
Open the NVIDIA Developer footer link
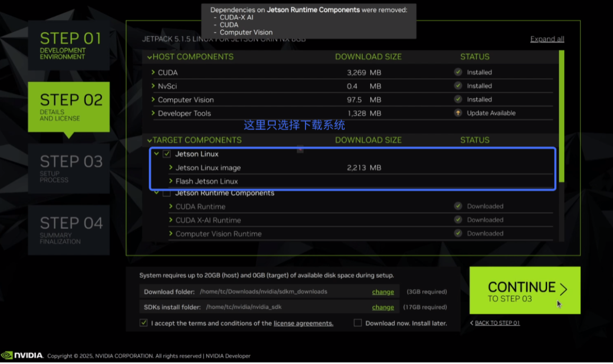coord(228,356)
